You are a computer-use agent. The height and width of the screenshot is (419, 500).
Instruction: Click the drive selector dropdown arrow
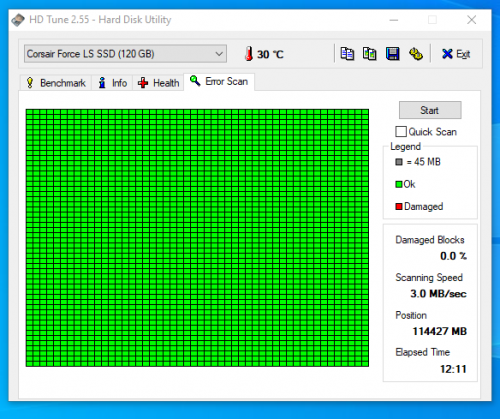tap(219, 54)
